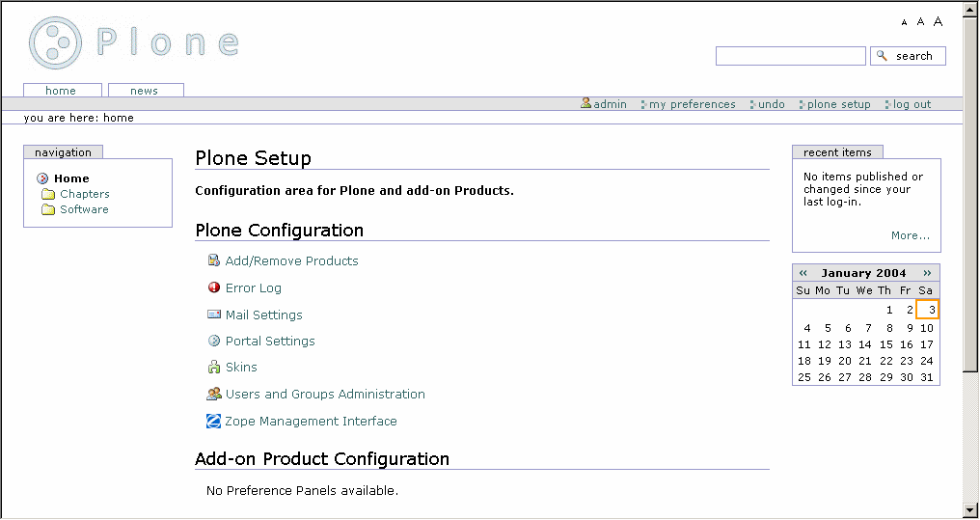980x520 pixels.
Task: Click the log out link
Action: 912,104
